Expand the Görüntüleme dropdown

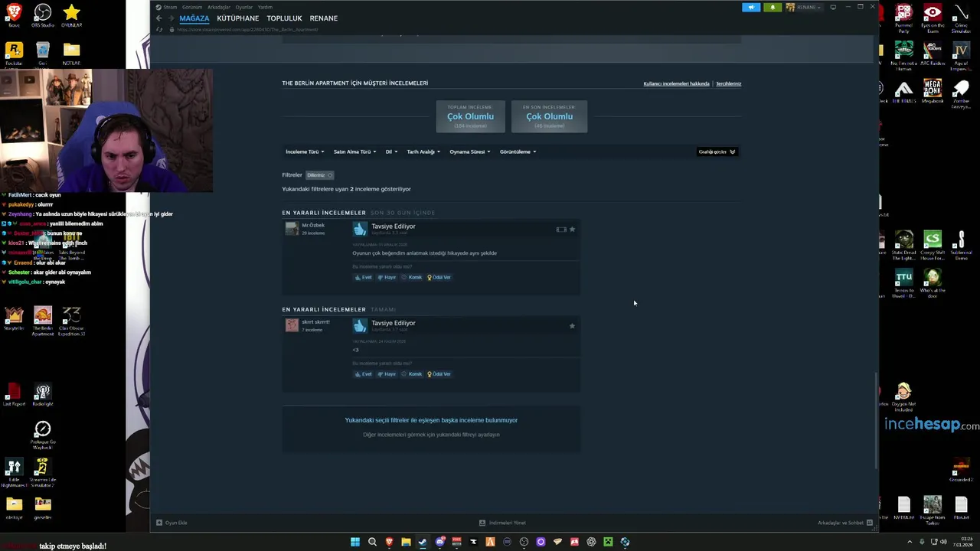click(x=518, y=152)
